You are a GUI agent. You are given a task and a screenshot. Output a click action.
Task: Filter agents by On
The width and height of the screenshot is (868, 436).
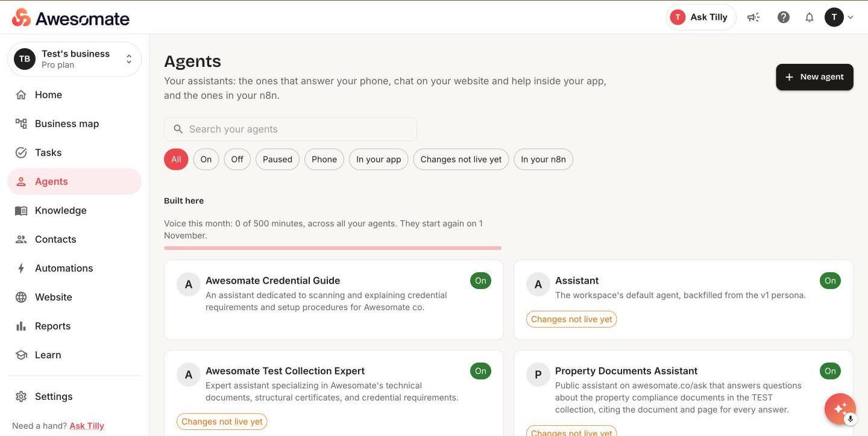[x=206, y=160]
